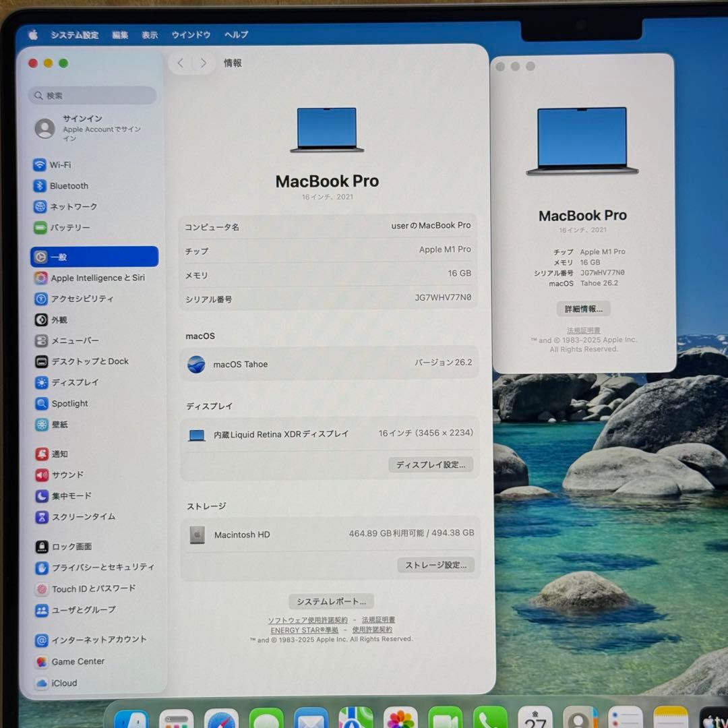Open 法規証明書 link in settings footer
The height and width of the screenshot is (728, 728).
[378, 620]
